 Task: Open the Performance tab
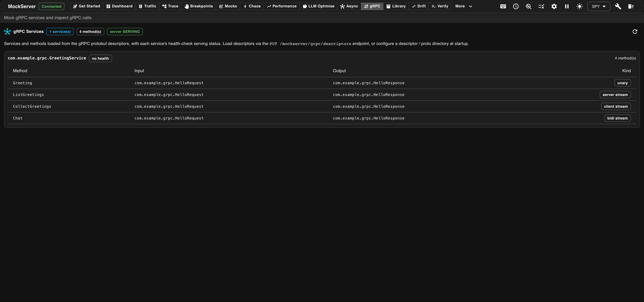[282, 6]
